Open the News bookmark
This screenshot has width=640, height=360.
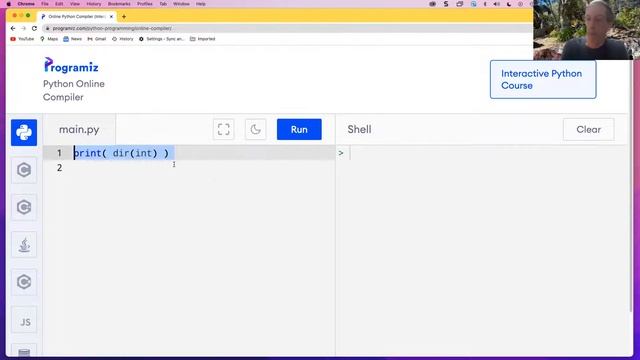pos(73,39)
